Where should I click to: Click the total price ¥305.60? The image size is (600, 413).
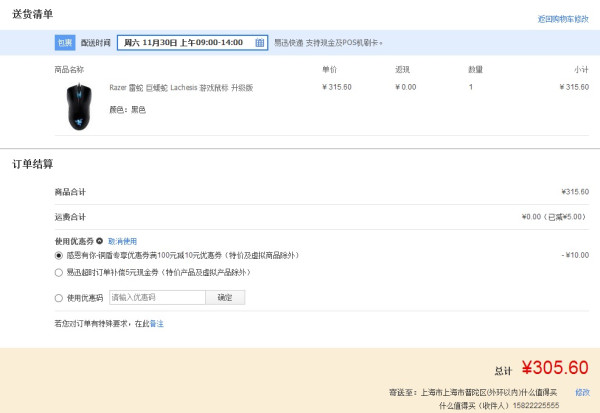555,367
